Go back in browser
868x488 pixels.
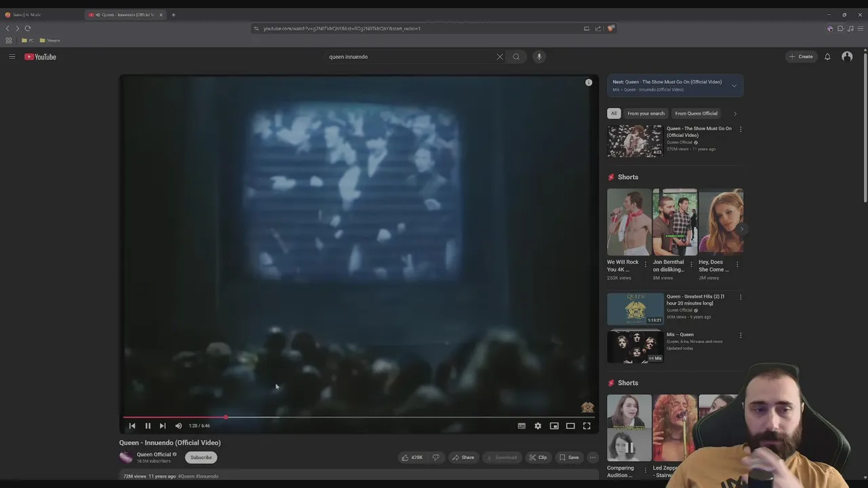[7, 28]
